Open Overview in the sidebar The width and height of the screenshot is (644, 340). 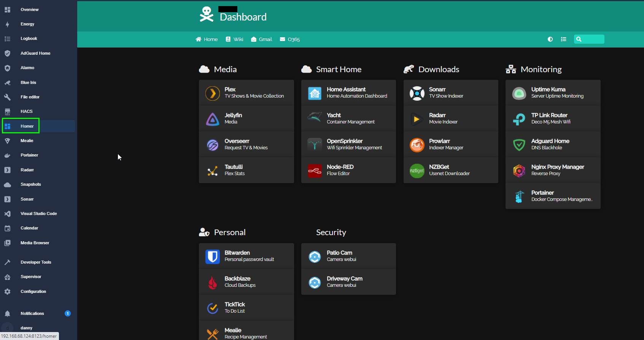[38, 9]
